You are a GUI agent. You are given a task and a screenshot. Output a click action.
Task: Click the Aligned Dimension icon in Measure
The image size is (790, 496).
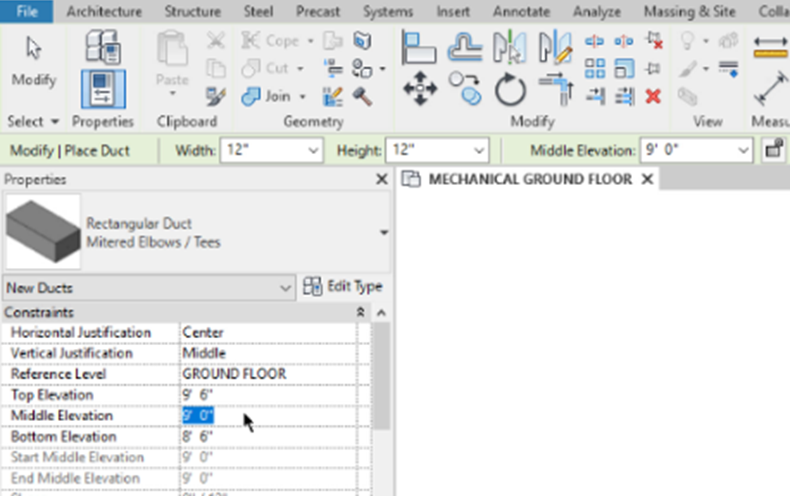[x=769, y=89]
